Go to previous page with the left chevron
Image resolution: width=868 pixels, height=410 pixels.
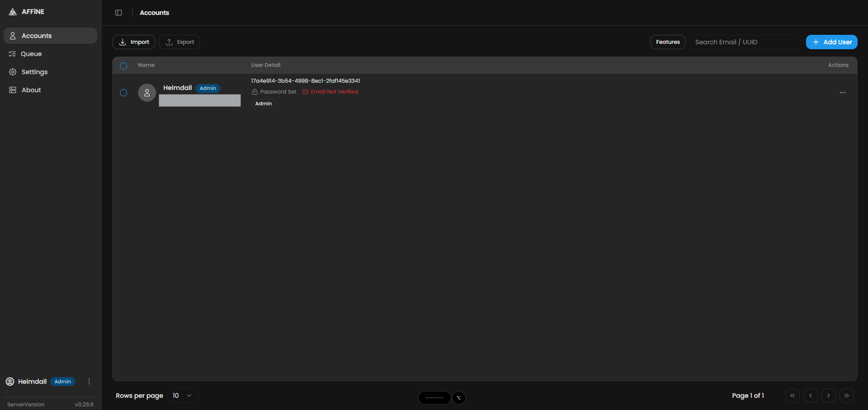(811, 396)
